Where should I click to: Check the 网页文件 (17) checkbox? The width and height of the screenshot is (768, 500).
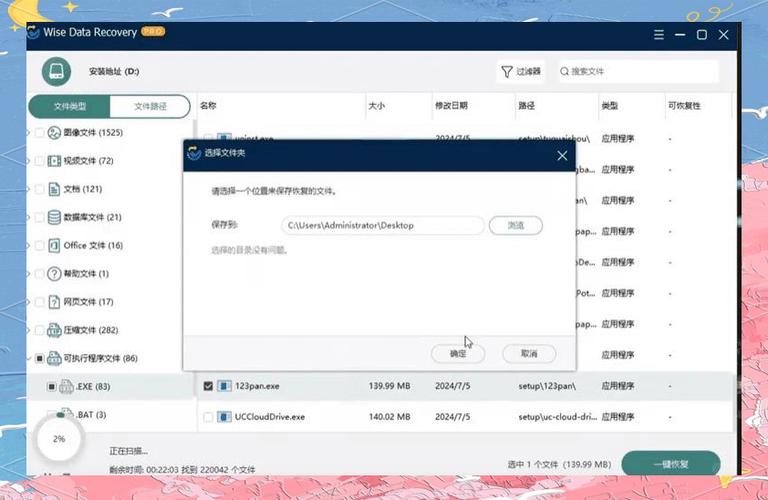pos(40,302)
